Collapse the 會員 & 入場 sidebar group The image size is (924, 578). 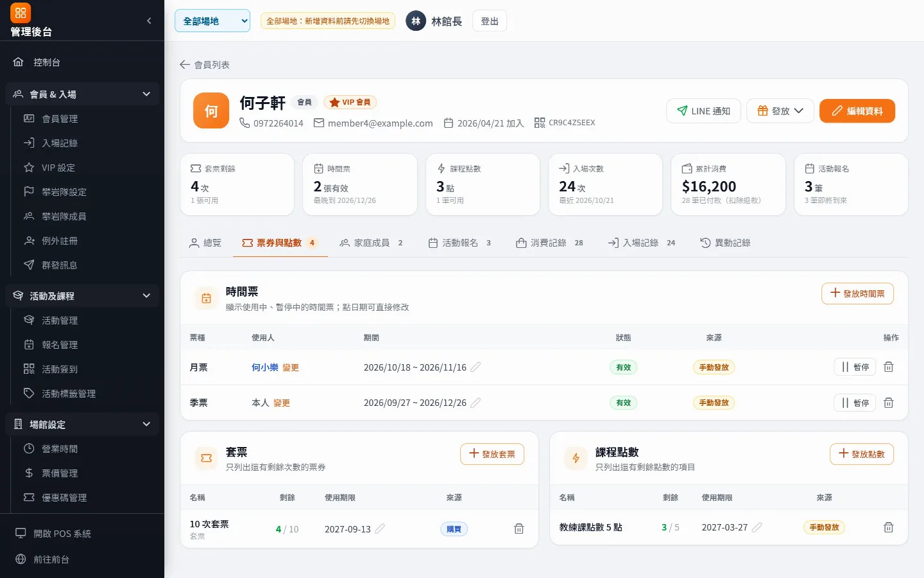[x=82, y=94]
